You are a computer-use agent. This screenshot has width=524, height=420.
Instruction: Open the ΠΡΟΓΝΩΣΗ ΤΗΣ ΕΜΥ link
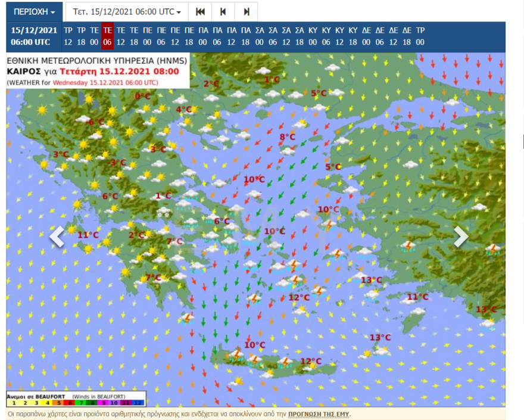[320, 413]
